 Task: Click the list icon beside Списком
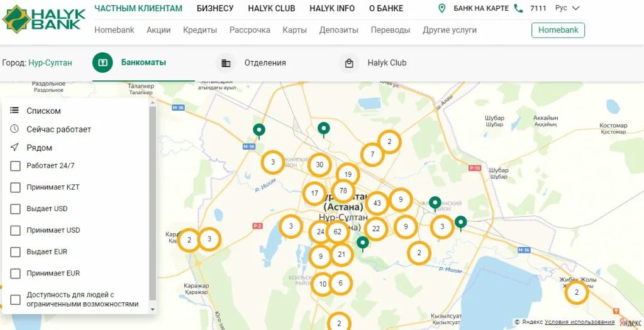15,111
